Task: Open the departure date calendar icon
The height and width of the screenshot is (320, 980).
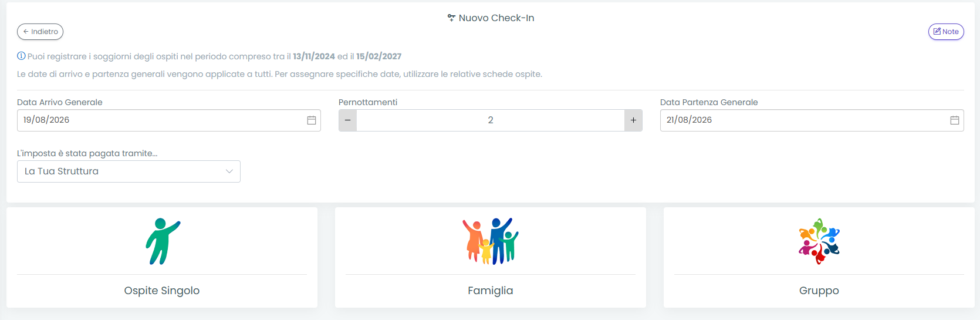Action: (x=955, y=120)
